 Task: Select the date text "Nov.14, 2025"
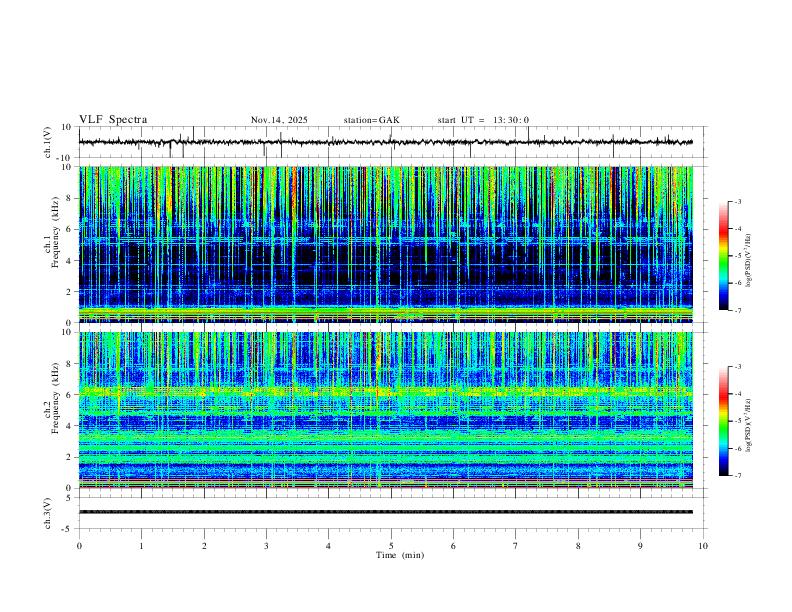(x=279, y=120)
